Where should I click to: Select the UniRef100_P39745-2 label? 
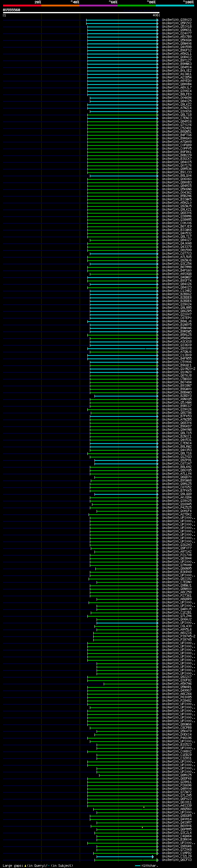pyautogui.click(x=179, y=636)
